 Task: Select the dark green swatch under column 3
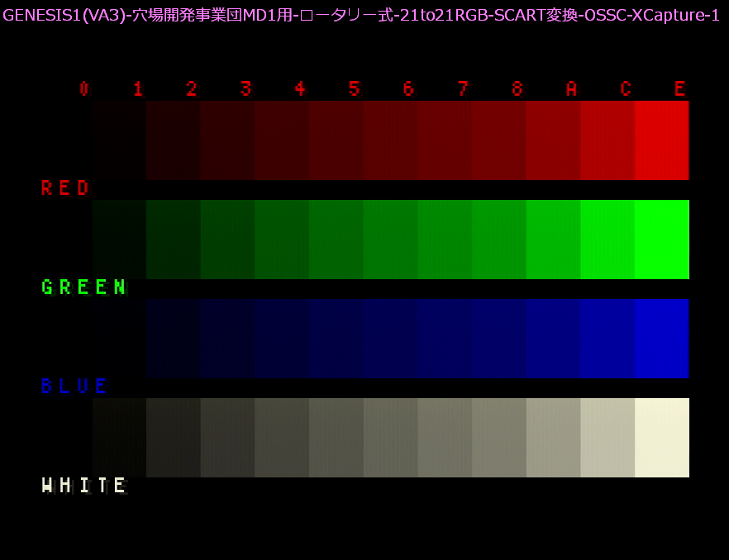[228, 240]
